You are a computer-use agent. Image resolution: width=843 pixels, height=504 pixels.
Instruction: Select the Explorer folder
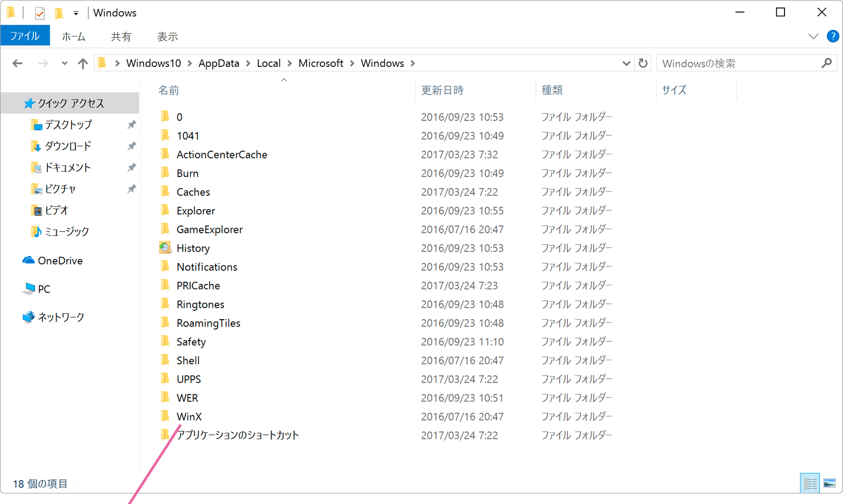pos(196,211)
